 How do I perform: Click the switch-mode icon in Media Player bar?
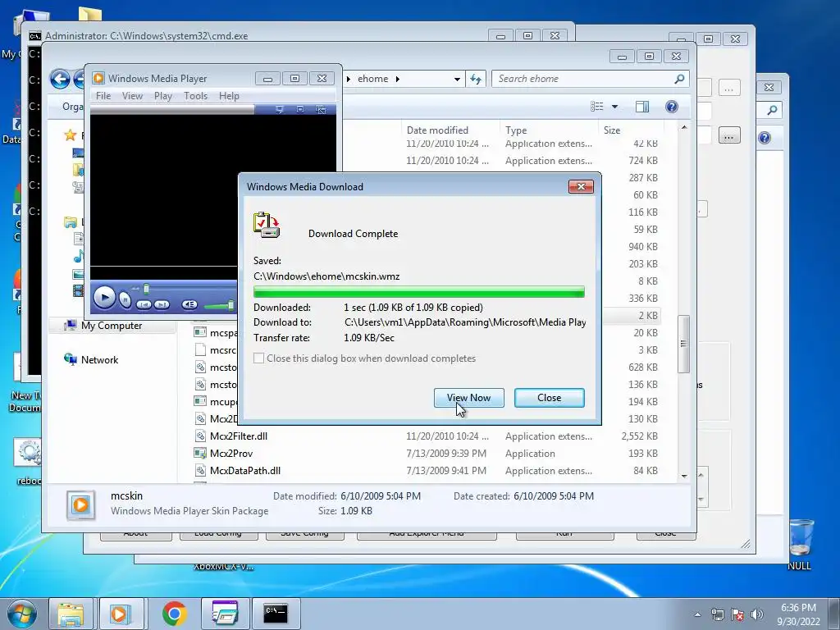pos(321,109)
